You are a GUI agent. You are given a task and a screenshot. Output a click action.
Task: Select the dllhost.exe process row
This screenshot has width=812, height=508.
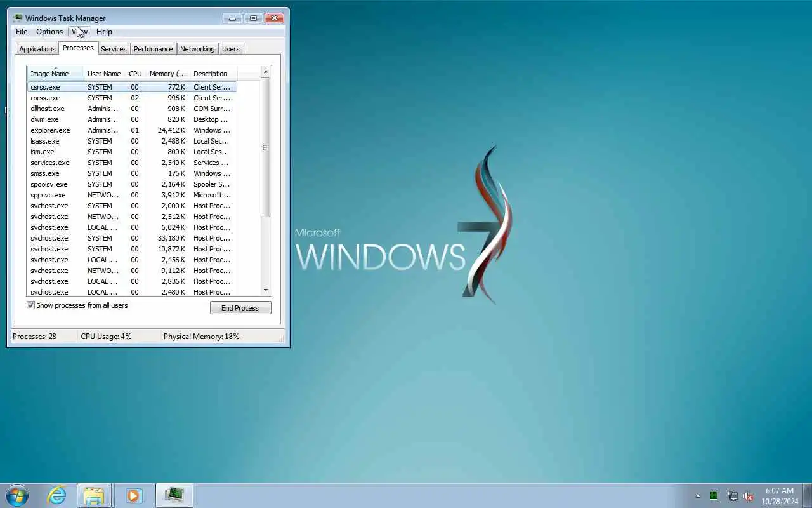click(x=132, y=109)
